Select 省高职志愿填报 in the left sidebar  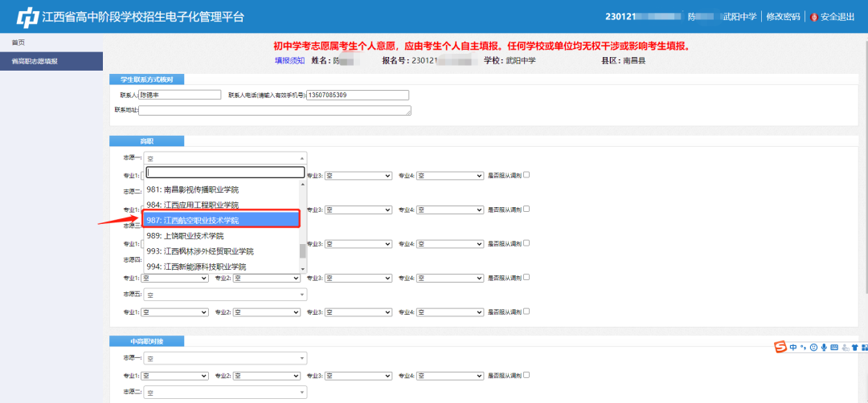coord(35,61)
